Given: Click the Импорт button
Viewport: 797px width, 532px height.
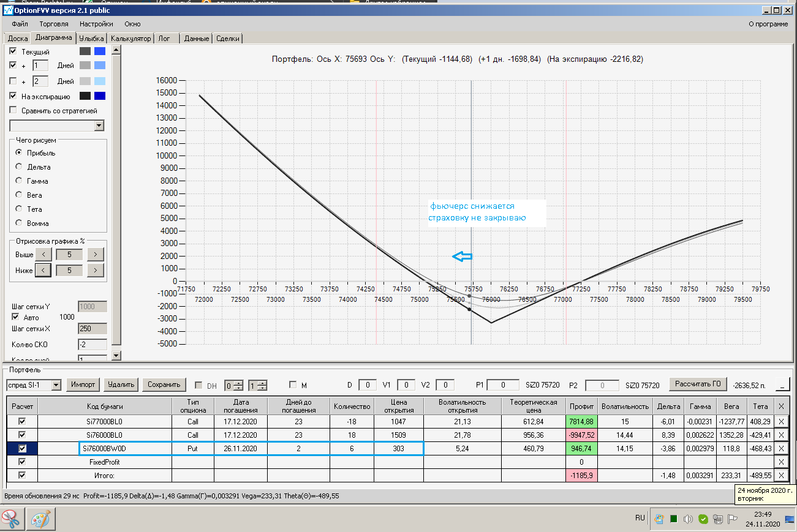Looking at the screenshot, I should click(x=83, y=384).
